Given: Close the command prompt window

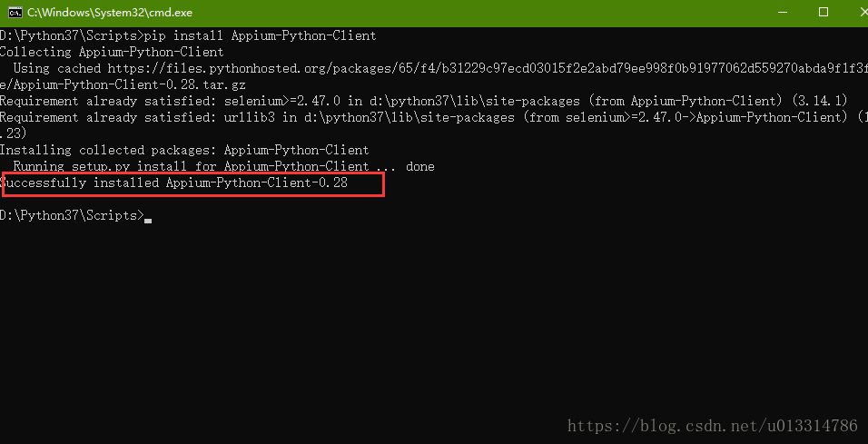Looking at the screenshot, I should click(853, 12).
